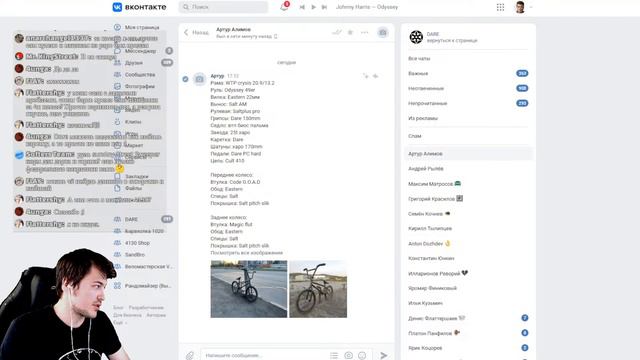This screenshot has height=360, width=640.
Task: Open chat with Денис Флаттершаев
Action: click(468, 318)
